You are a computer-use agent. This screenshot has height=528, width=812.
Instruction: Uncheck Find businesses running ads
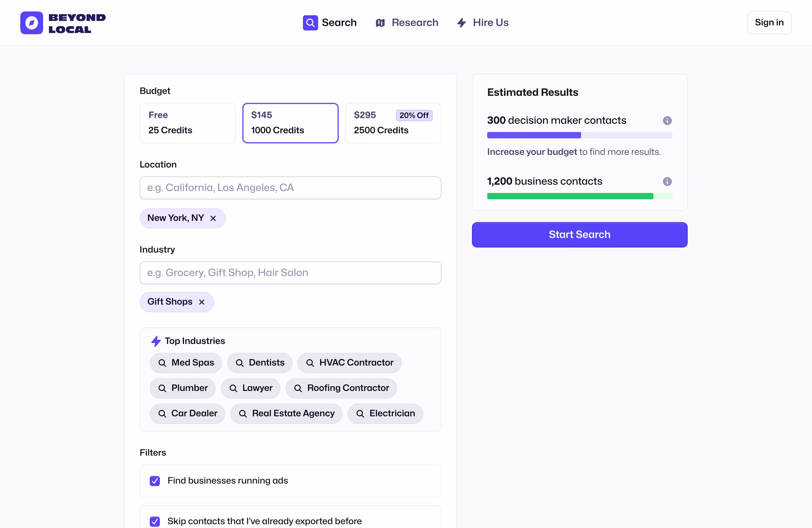154,481
